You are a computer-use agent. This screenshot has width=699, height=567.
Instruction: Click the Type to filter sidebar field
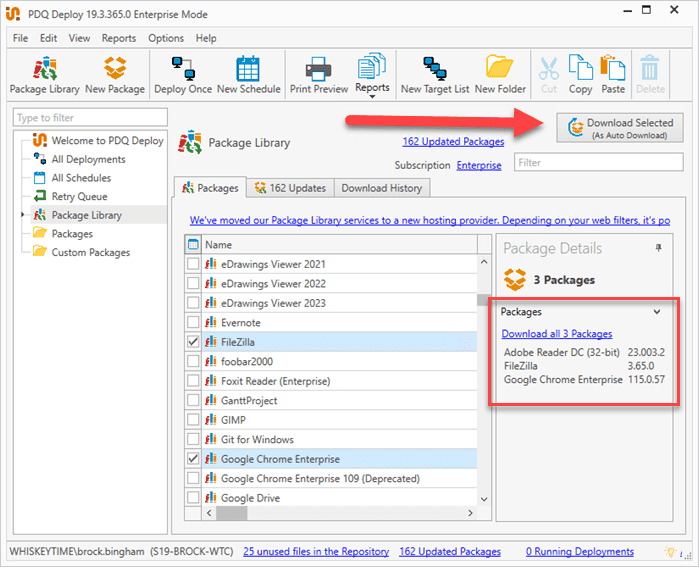click(x=90, y=118)
